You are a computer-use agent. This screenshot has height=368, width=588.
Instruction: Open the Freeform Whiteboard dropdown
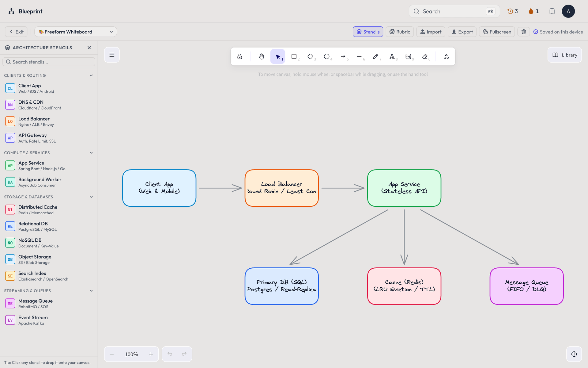click(x=76, y=32)
